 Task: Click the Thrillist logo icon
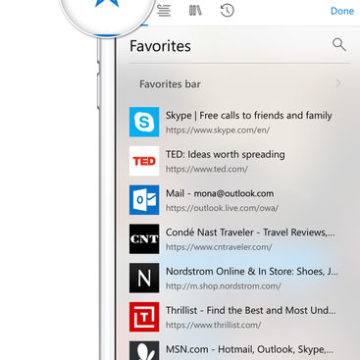tap(144, 317)
